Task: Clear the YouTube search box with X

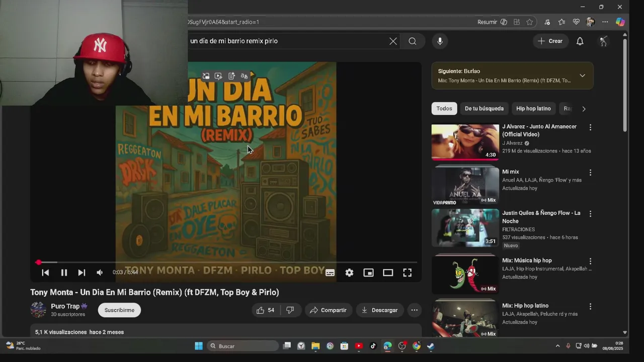Action: pyautogui.click(x=393, y=41)
